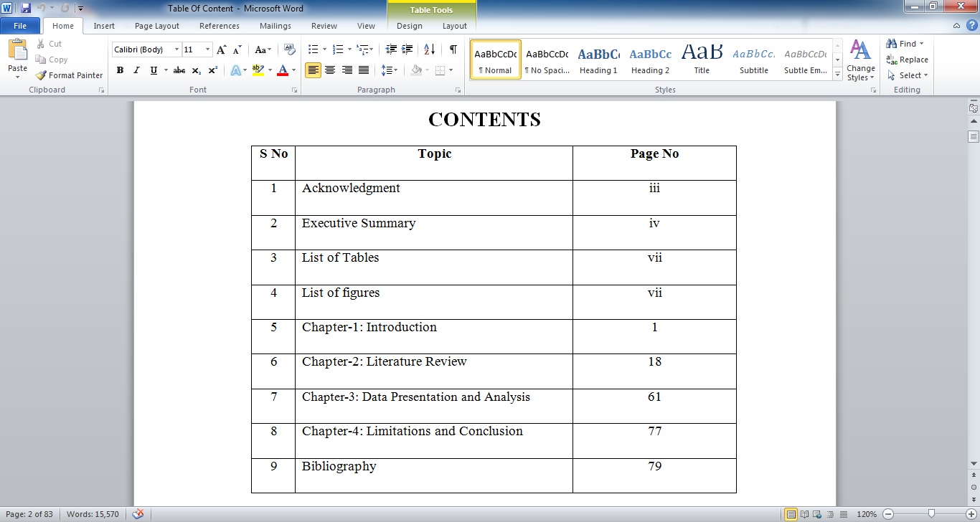Switch to the Insert tab
The width and height of the screenshot is (980, 522).
(x=104, y=26)
